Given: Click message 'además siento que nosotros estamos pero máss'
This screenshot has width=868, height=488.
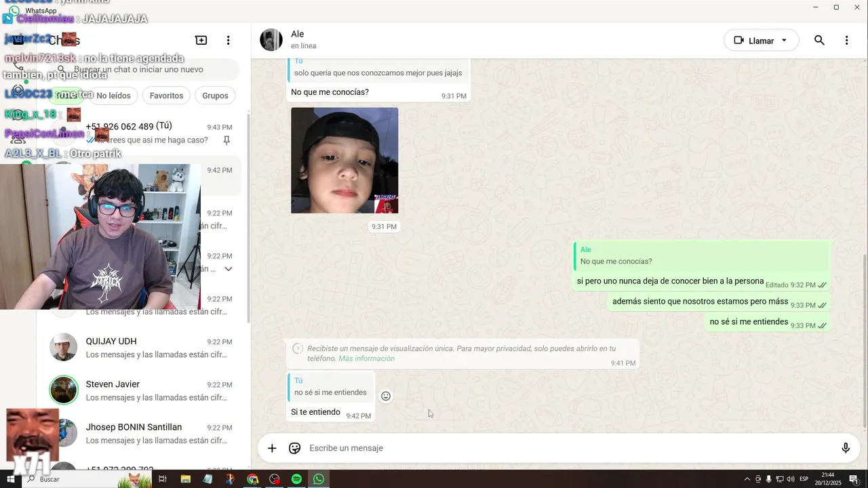Looking at the screenshot, I should click(x=700, y=302).
